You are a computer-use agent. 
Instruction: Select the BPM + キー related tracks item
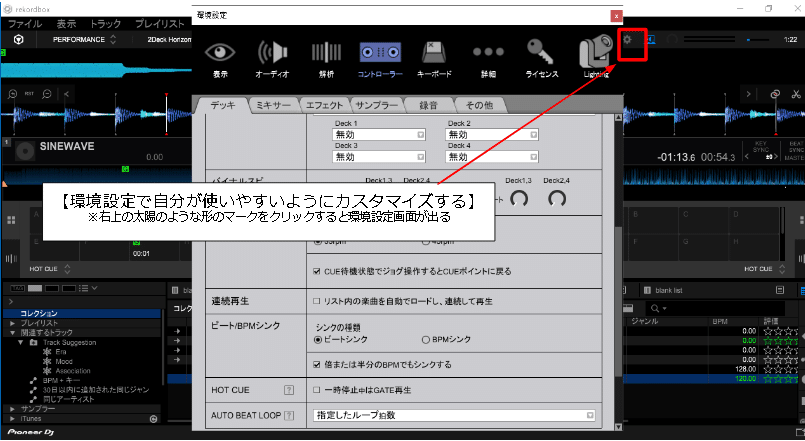tap(62, 380)
